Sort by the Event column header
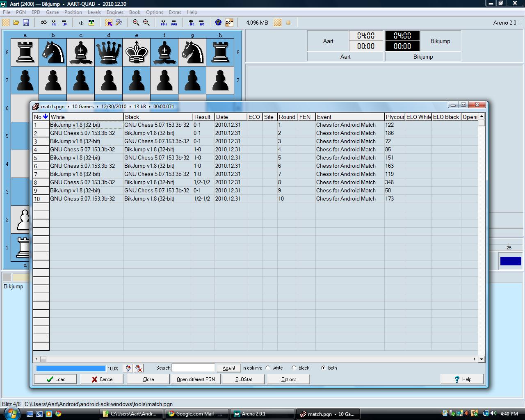 (350, 117)
